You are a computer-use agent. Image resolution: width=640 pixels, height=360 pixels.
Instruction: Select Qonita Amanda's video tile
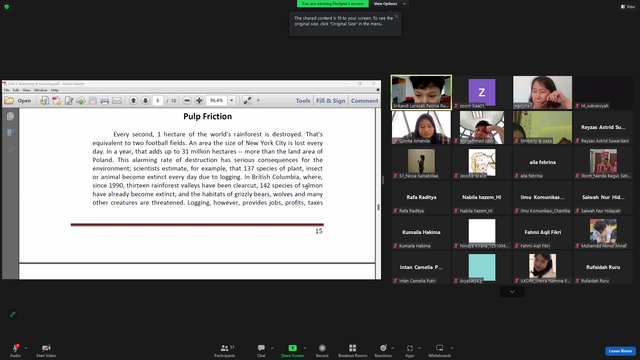[421, 127]
